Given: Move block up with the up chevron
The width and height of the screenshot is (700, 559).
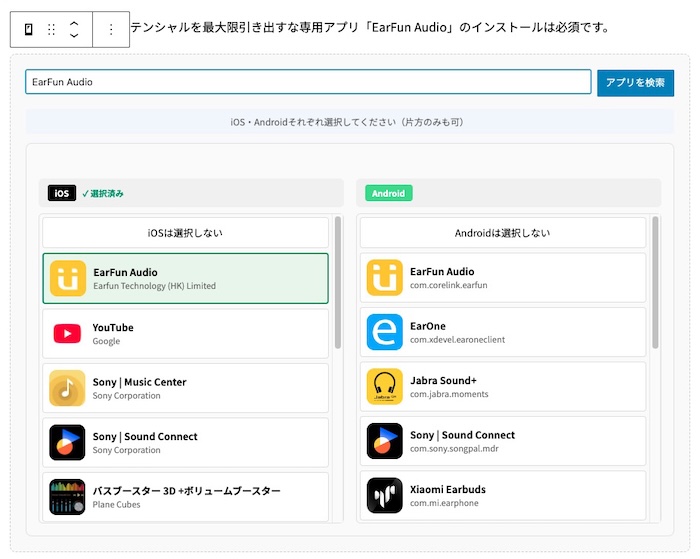Looking at the screenshot, I should tap(74, 22).
